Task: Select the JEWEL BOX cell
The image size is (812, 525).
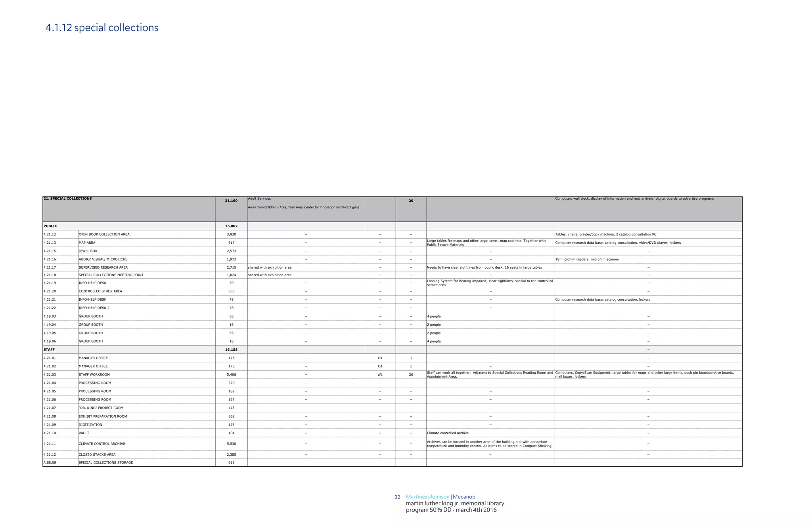Action: (x=88, y=251)
